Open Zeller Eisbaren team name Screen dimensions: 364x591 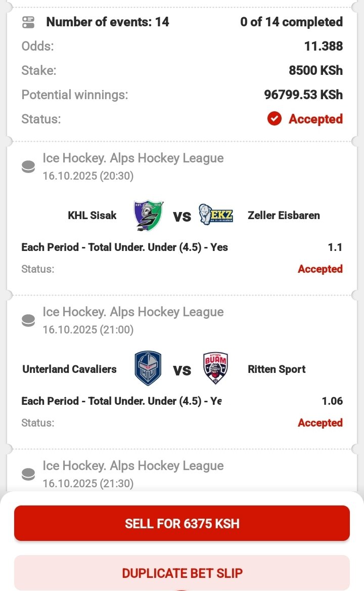click(x=284, y=216)
